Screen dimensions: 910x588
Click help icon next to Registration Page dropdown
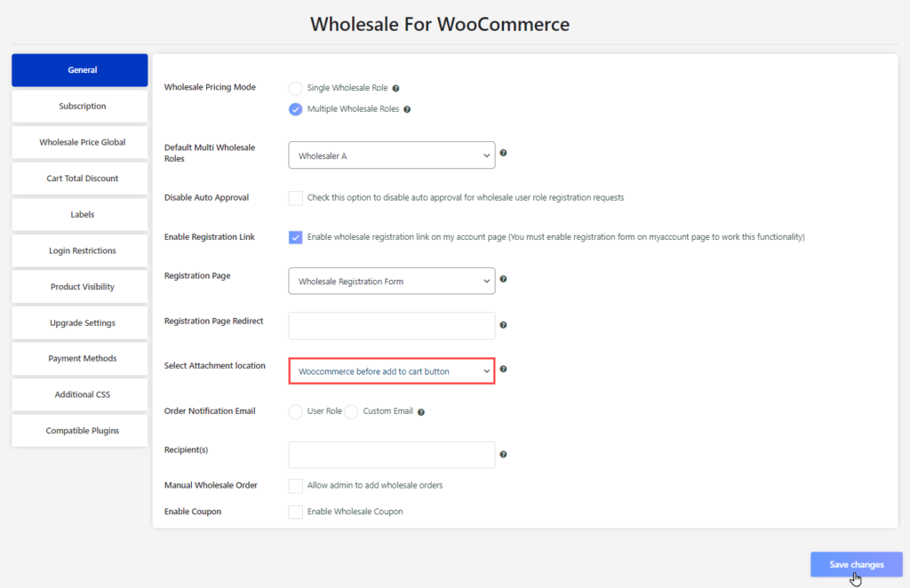[503, 279]
